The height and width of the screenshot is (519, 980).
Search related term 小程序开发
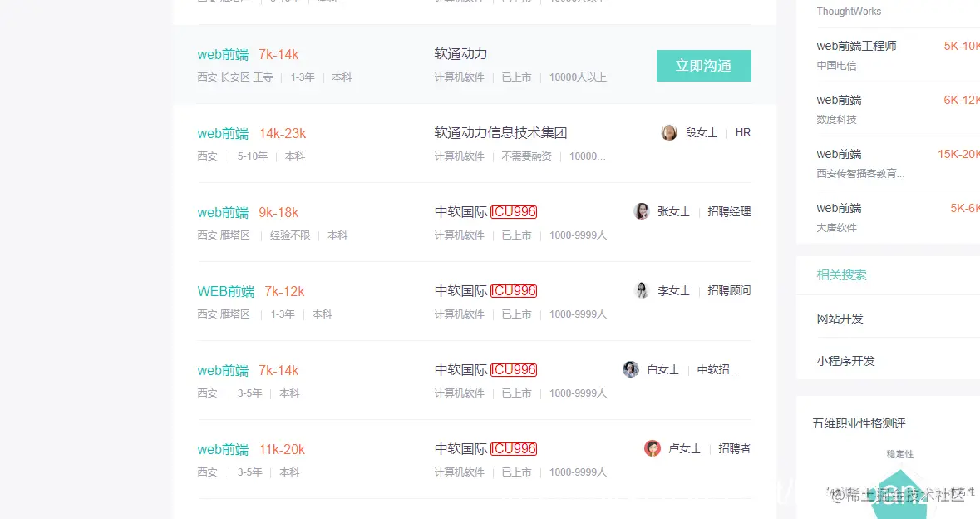point(845,361)
